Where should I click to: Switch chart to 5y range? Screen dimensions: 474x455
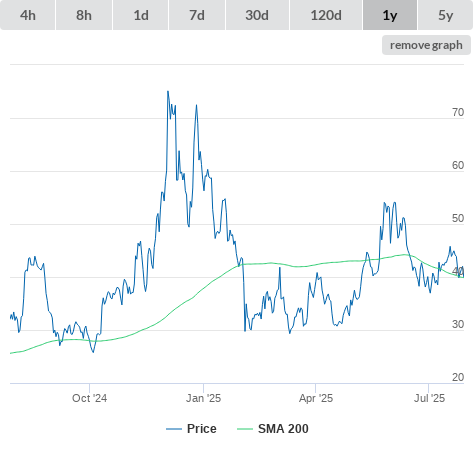(x=445, y=15)
